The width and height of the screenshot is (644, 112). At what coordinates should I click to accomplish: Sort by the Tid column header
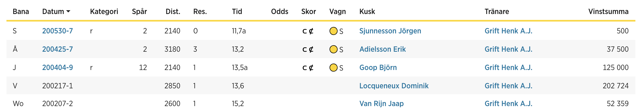click(237, 12)
